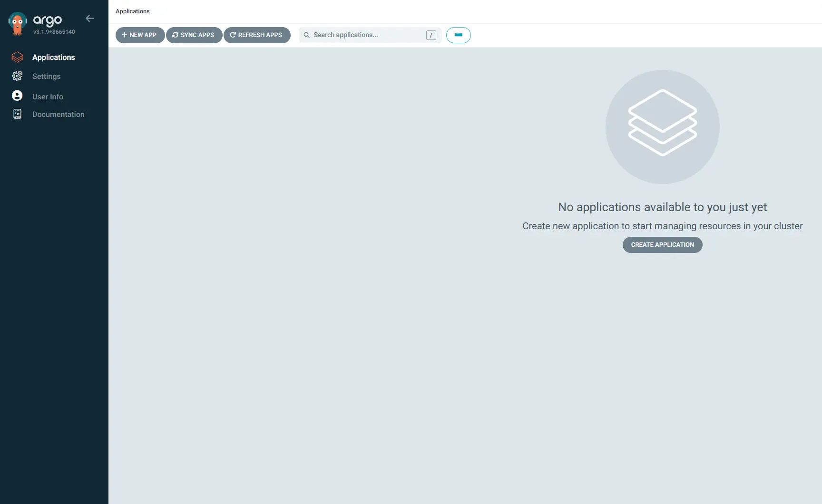822x504 pixels.
Task: Open the Settings text label in the sidebar
Action: [46, 77]
